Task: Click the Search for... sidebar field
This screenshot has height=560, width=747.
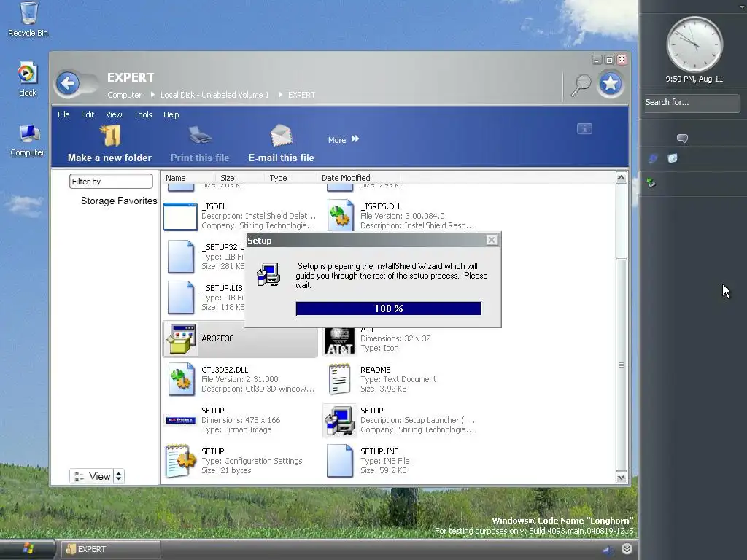Action: pos(692,103)
